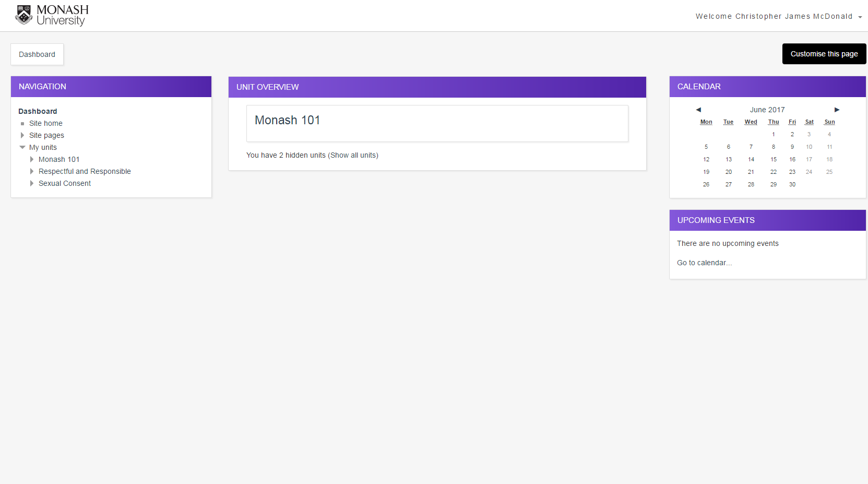
Task: Click the Site home bullet icon
Action: (x=22, y=124)
